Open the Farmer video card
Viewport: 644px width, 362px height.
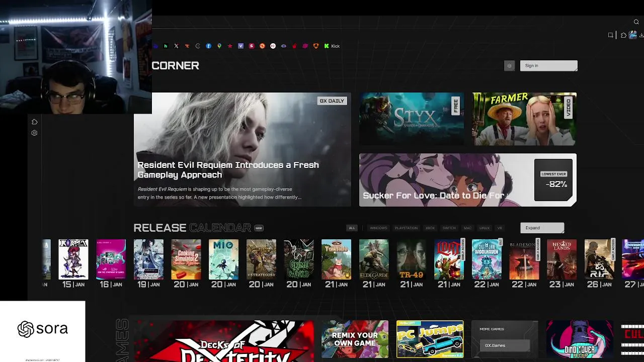(x=524, y=119)
